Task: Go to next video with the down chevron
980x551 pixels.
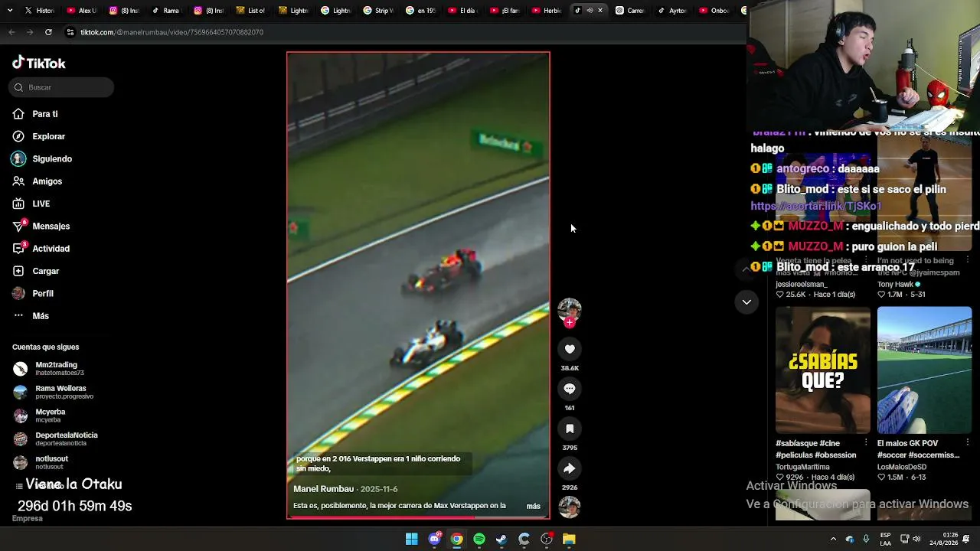Action: pos(746,302)
